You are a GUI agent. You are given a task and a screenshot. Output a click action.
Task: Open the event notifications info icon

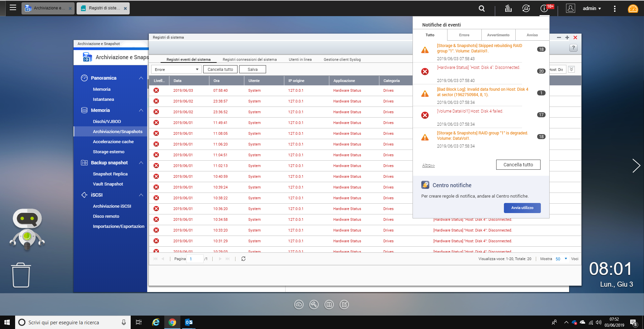click(x=544, y=9)
